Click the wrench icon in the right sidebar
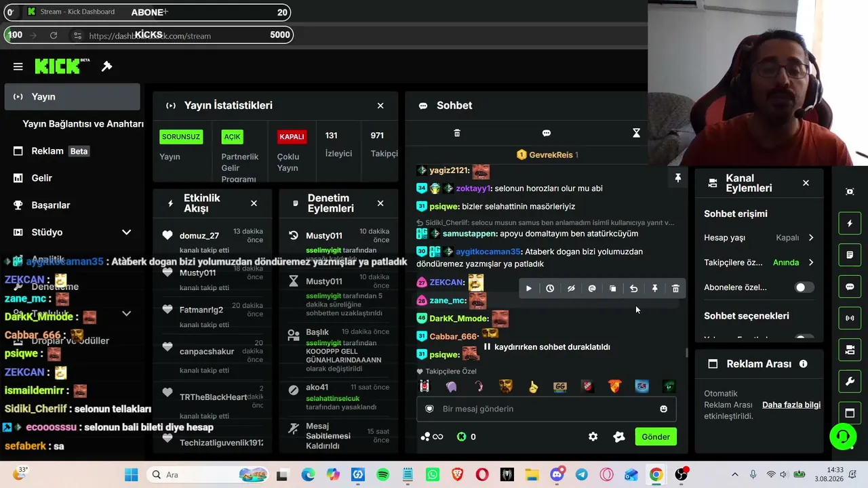This screenshot has width=868, height=488. [850, 382]
